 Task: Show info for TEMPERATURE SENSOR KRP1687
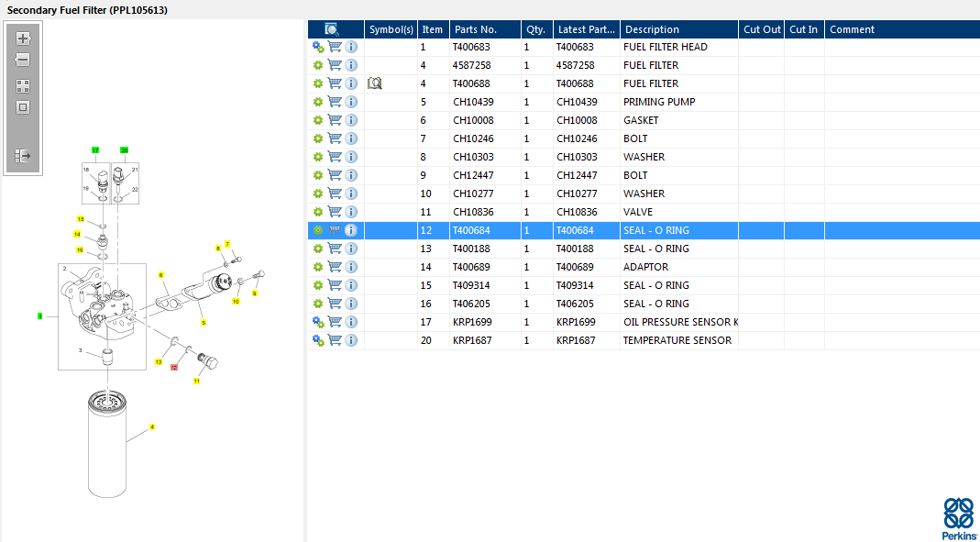[x=351, y=340]
